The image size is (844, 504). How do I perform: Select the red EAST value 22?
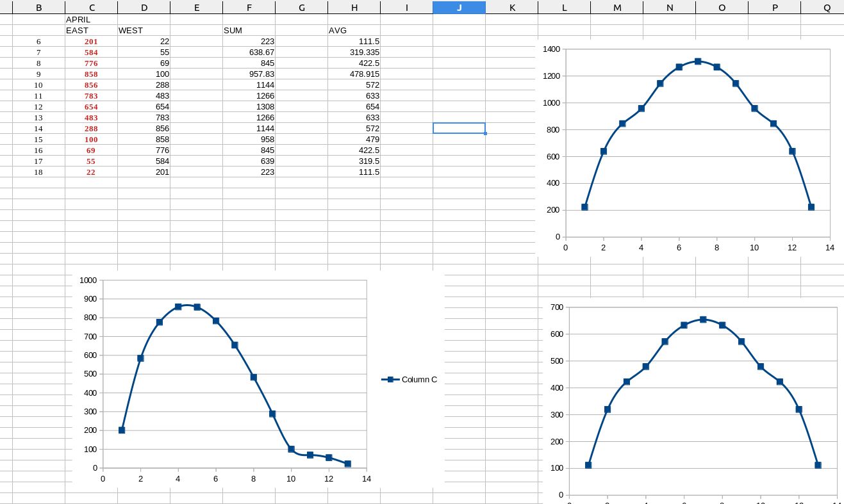(92, 172)
